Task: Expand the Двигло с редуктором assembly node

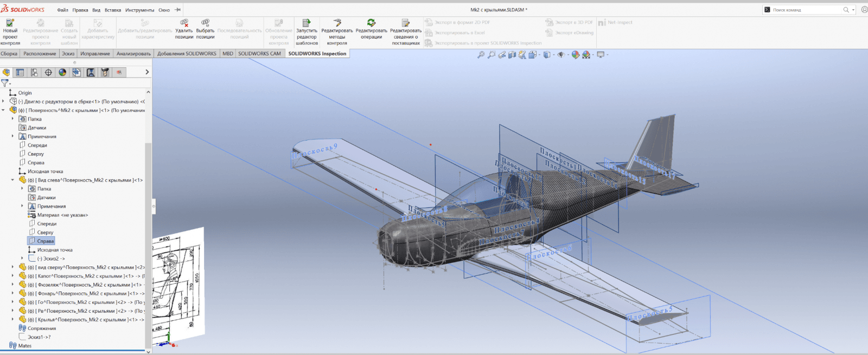Action: point(3,102)
